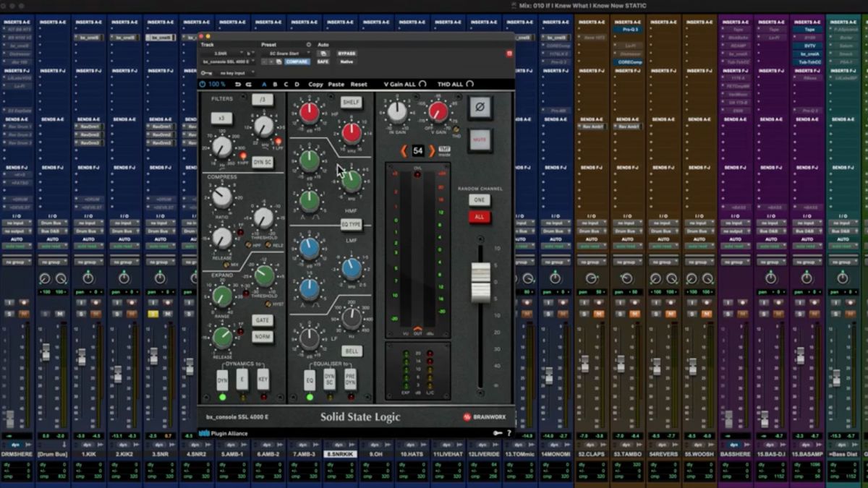Click the right arrow beside channel number 54

432,150
